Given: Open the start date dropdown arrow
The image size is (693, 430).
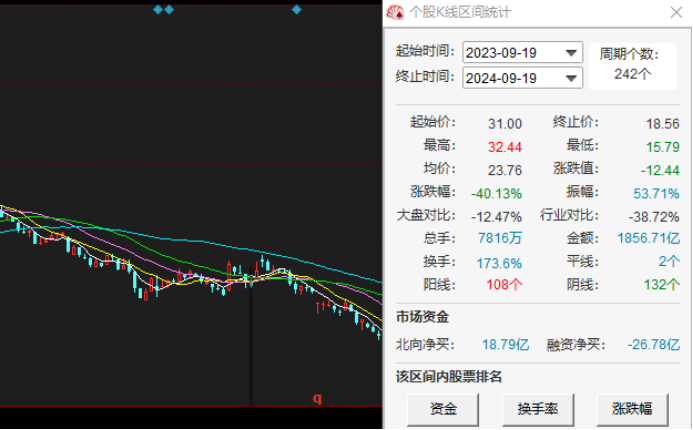Looking at the screenshot, I should pos(571,53).
